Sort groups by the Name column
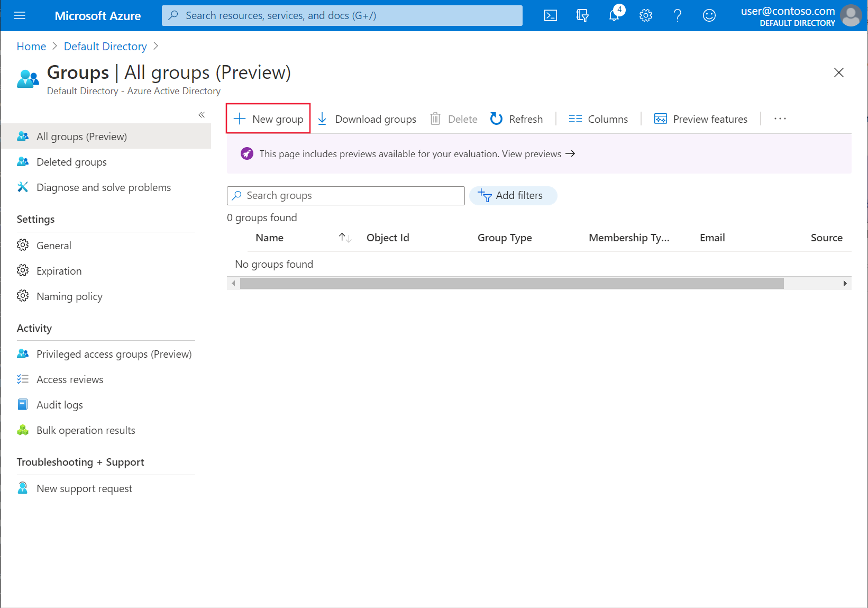The image size is (868, 608). (269, 238)
